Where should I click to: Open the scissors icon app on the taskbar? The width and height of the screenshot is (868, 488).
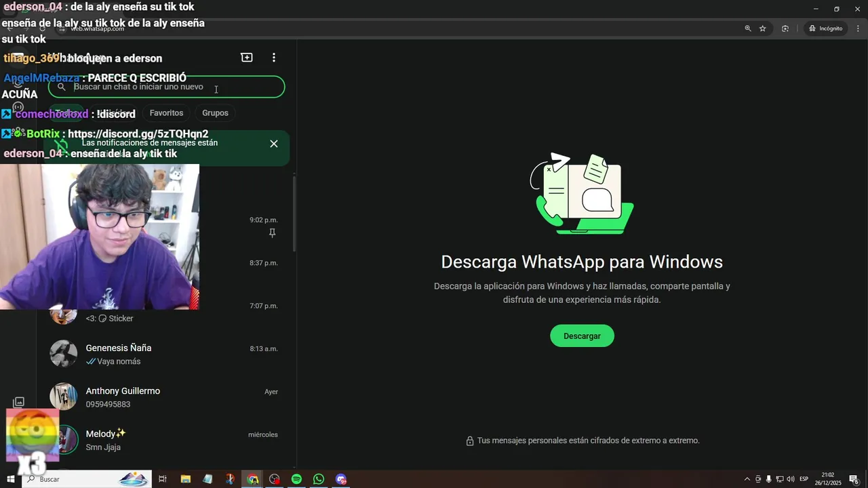pyautogui.click(x=230, y=479)
